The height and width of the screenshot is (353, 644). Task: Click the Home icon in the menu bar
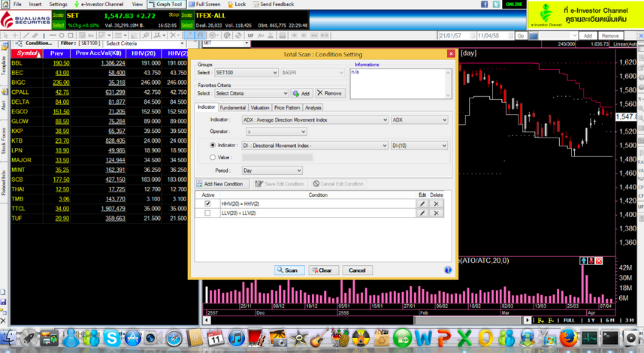(x=5, y=4)
